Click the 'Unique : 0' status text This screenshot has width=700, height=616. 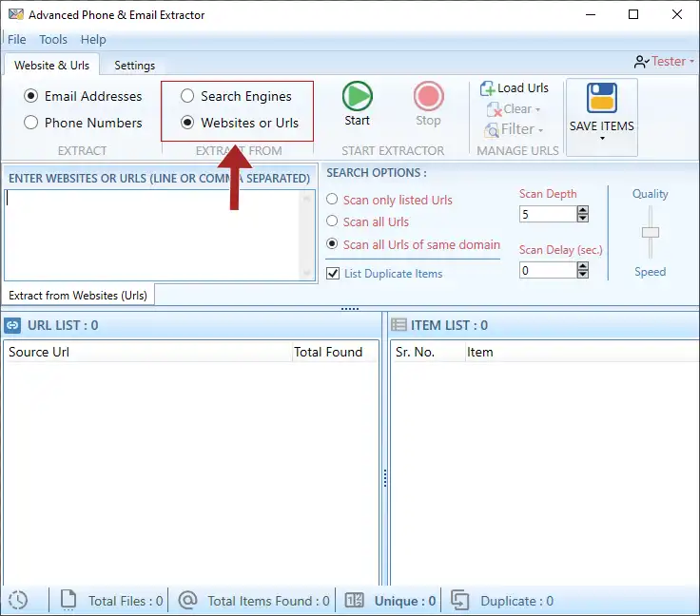tap(405, 601)
